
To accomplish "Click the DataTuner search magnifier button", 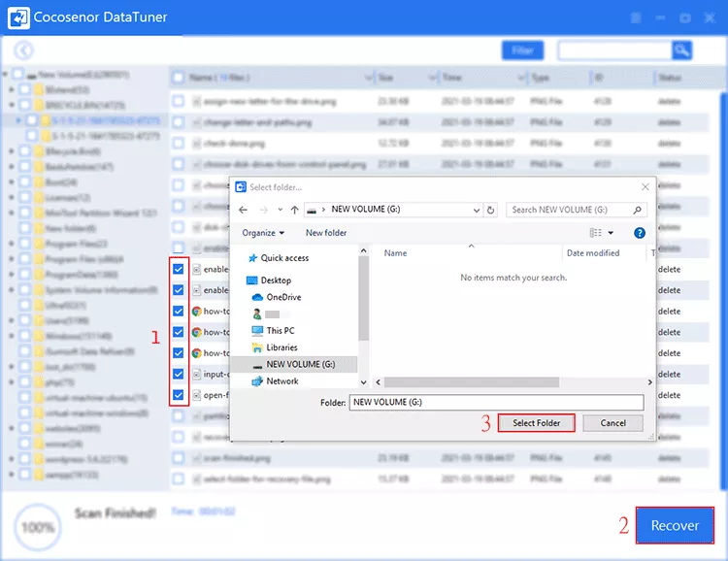I will click(681, 50).
